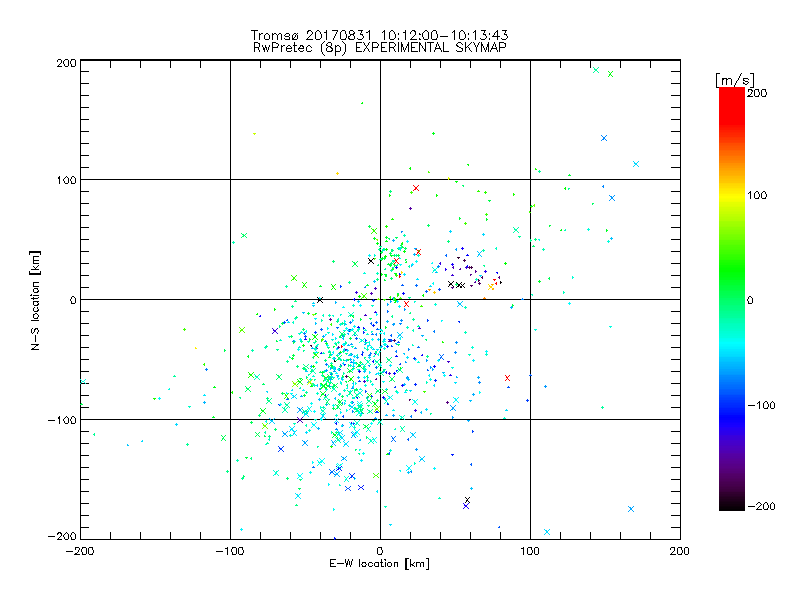Click the plot title line "Tromsø 20170831 10:12:00-10:13:43"

379,35
